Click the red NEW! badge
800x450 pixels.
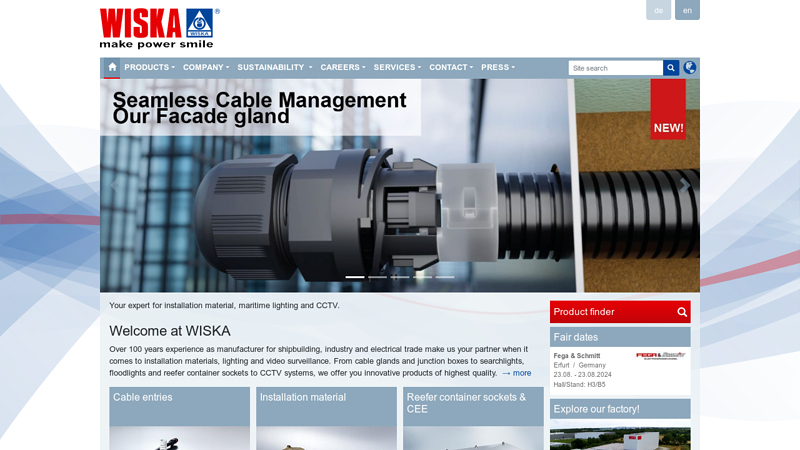(x=668, y=109)
